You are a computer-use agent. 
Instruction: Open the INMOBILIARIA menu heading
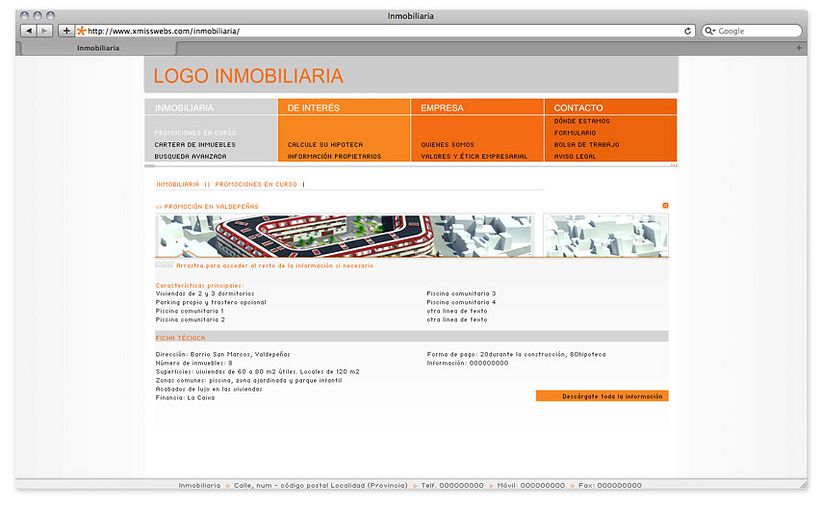coord(184,108)
